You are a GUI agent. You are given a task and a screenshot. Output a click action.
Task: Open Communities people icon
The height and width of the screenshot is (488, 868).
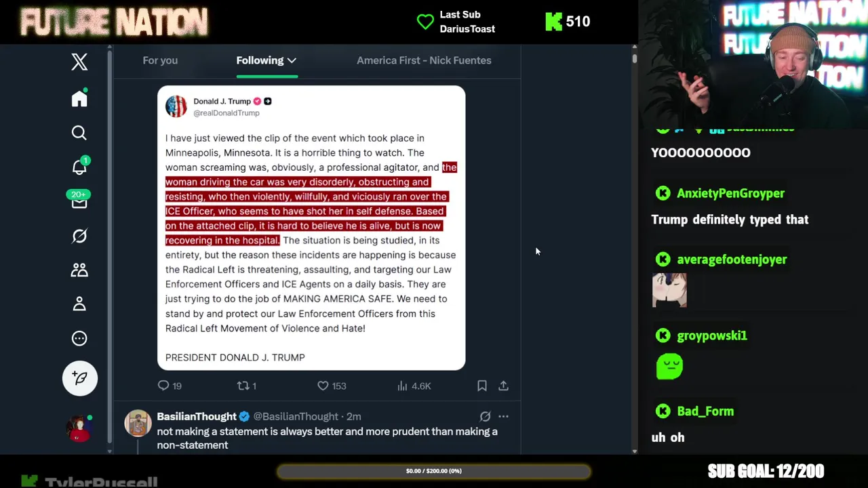point(79,270)
